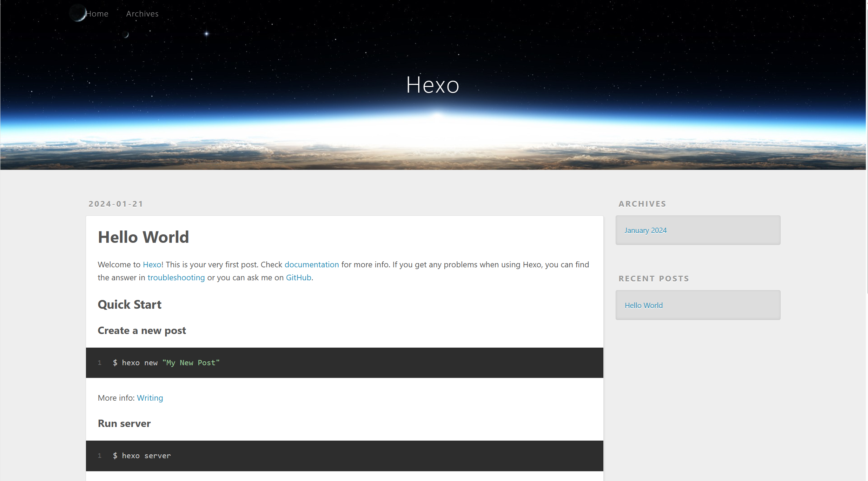Follow the Hexo link in welcome text

pyautogui.click(x=152, y=265)
